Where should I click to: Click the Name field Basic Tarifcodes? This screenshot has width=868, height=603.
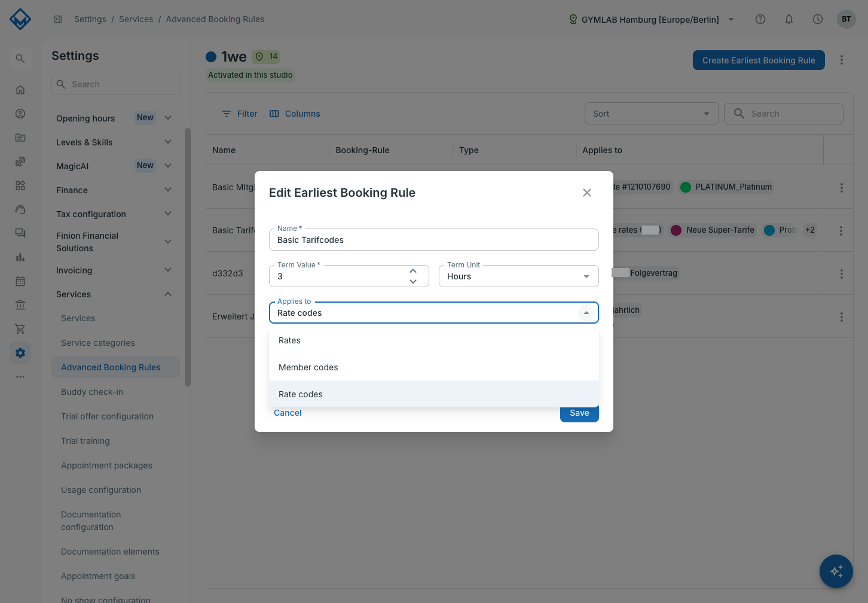tap(434, 240)
